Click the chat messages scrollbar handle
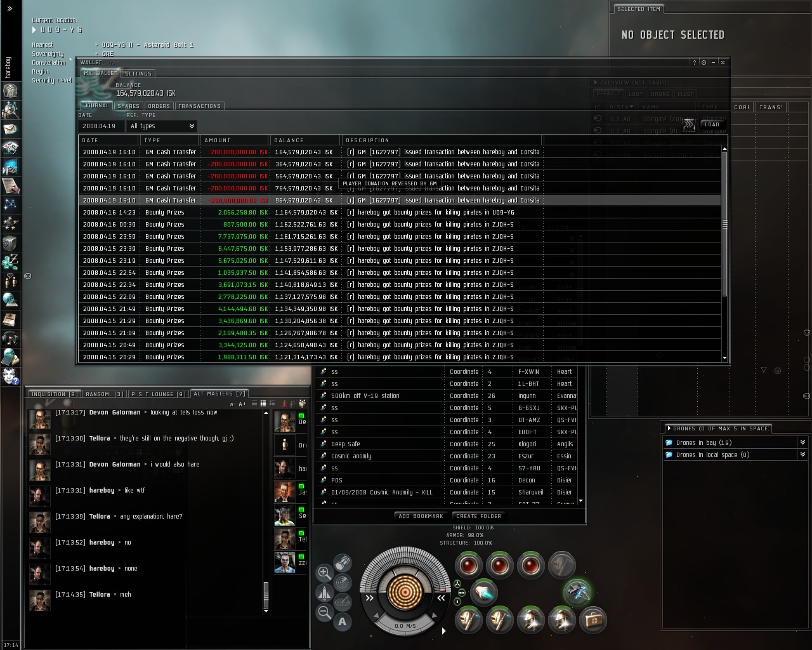This screenshot has width=812, height=650. pyautogui.click(x=266, y=596)
